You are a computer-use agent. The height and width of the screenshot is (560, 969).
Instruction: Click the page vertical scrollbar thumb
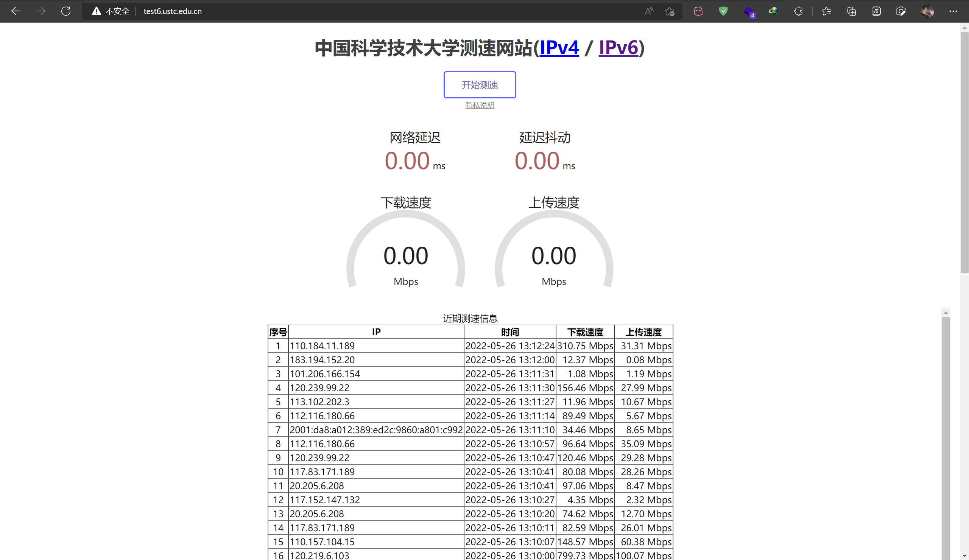964,152
